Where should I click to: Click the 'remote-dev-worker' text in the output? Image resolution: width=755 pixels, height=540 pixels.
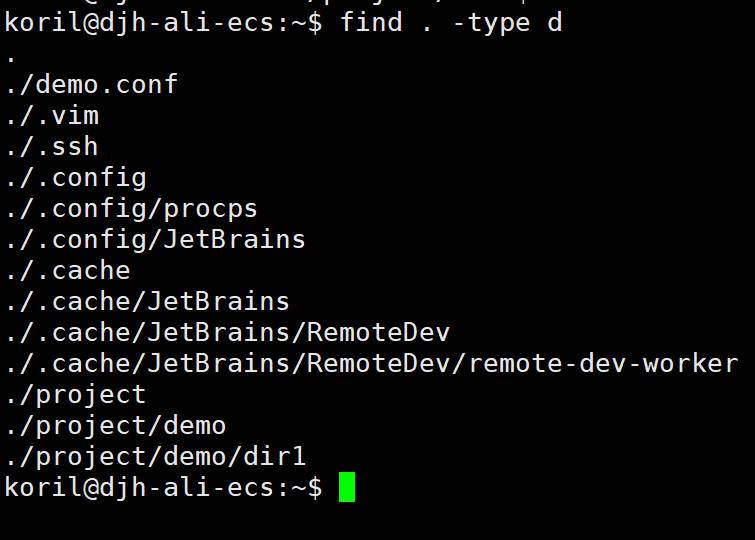click(603, 363)
